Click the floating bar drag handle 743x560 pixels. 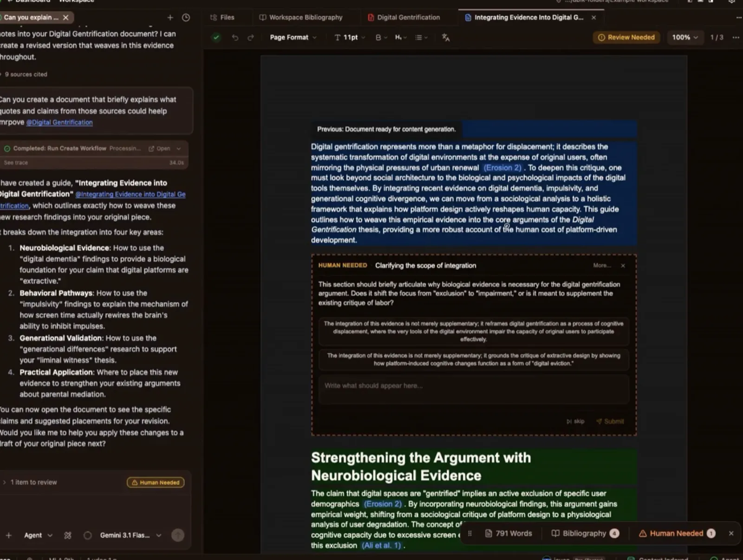click(x=469, y=534)
